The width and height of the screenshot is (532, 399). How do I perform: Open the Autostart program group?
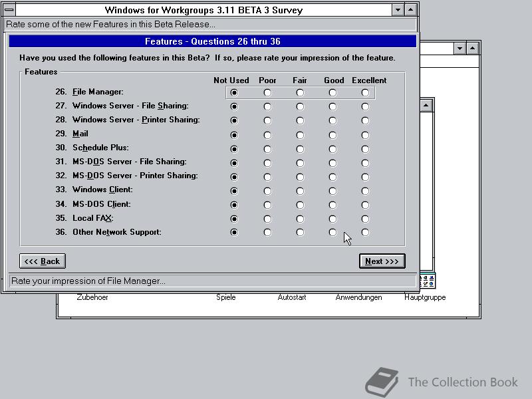tap(292, 297)
